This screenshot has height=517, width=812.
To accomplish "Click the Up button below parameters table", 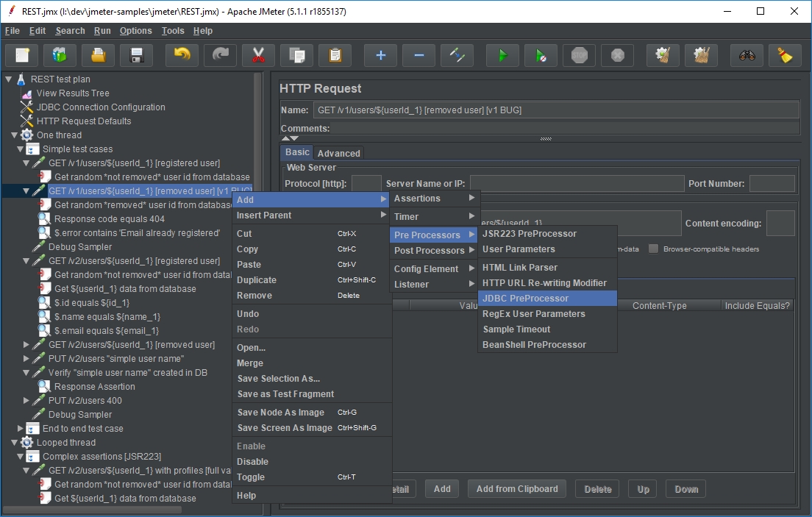I will (x=643, y=489).
